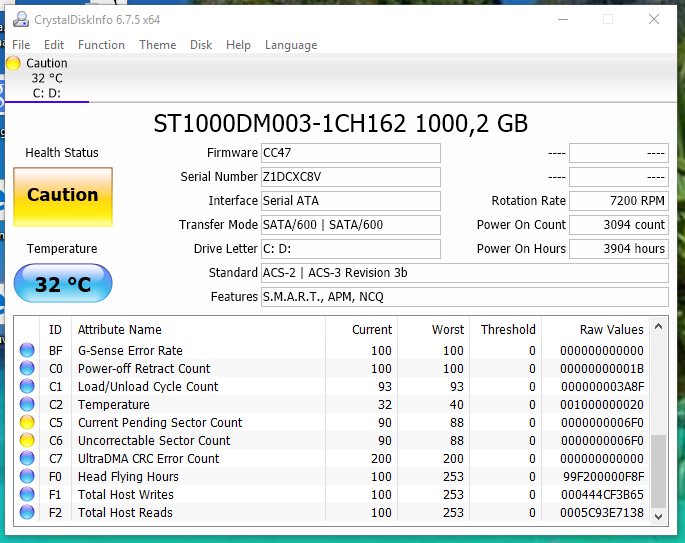Image resolution: width=685 pixels, height=543 pixels.
Task: Select the yellow Caution disk status icon
Action: click(x=13, y=63)
